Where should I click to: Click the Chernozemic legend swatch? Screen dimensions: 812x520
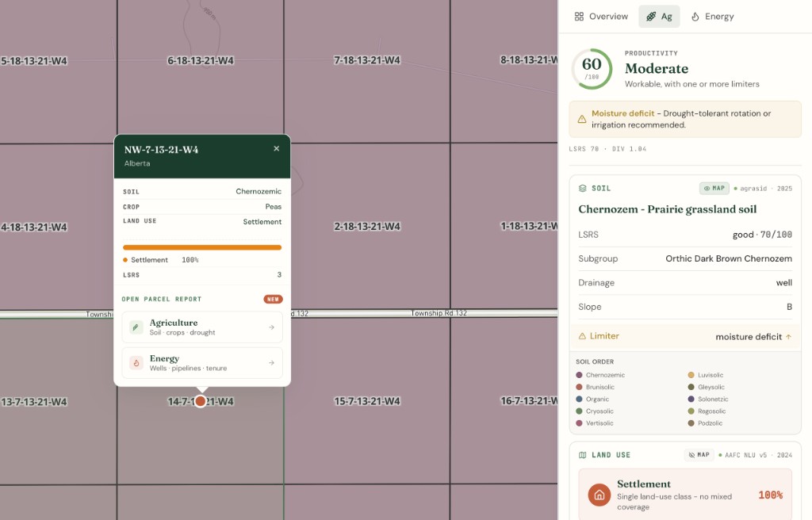coord(579,375)
